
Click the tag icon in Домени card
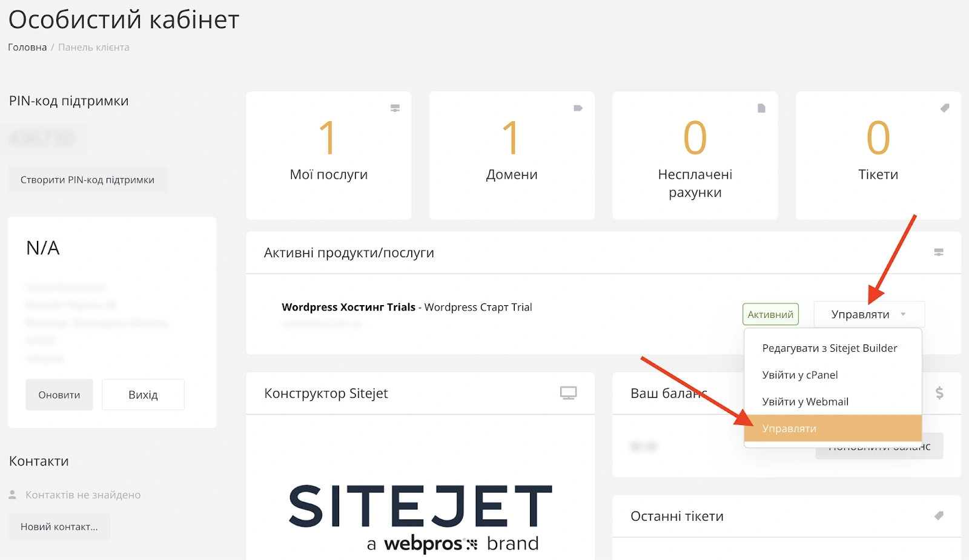[x=578, y=108]
